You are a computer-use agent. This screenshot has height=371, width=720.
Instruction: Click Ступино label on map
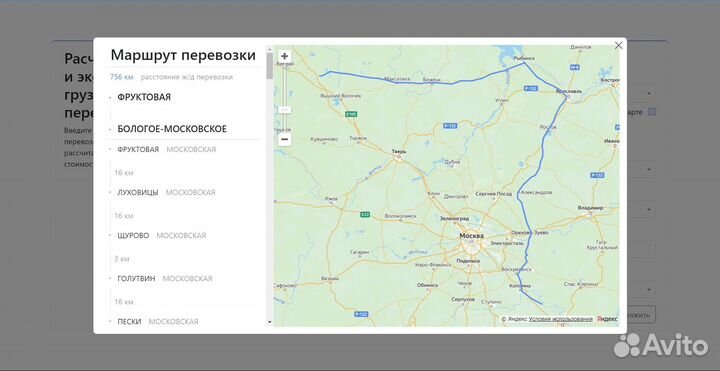point(492,302)
